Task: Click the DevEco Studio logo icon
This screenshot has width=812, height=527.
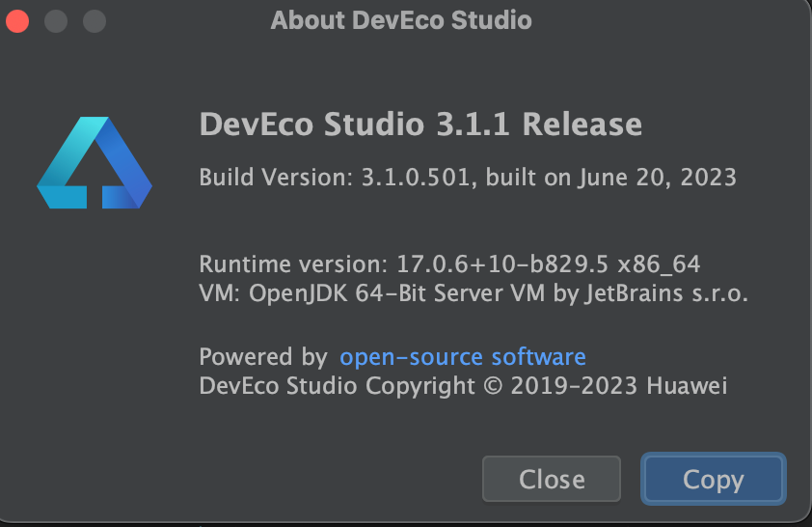Action: tap(95, 163)
